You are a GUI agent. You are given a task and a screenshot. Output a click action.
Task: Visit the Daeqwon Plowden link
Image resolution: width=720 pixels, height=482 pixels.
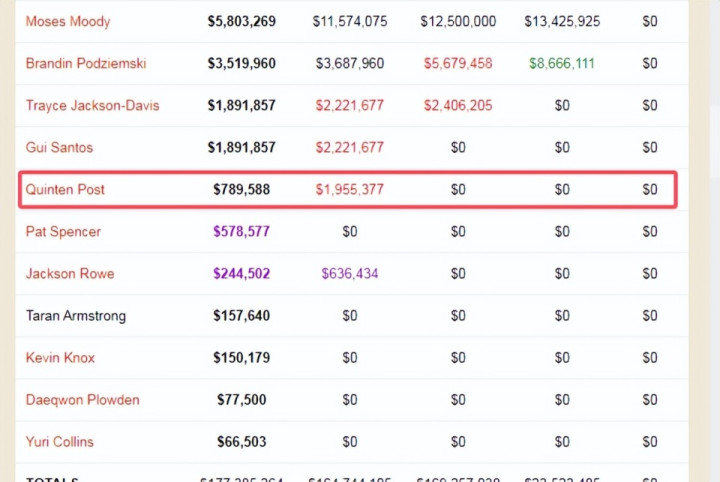click(x=82, y=400)
